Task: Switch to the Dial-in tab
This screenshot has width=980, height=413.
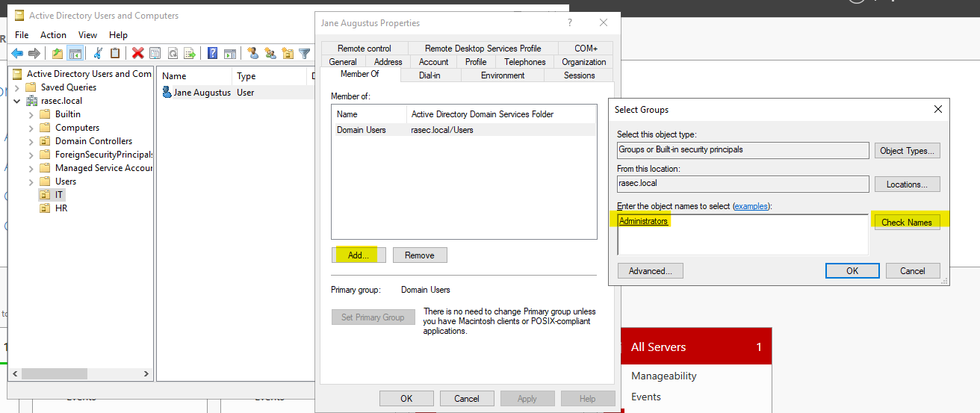Action: pos(429,75)
